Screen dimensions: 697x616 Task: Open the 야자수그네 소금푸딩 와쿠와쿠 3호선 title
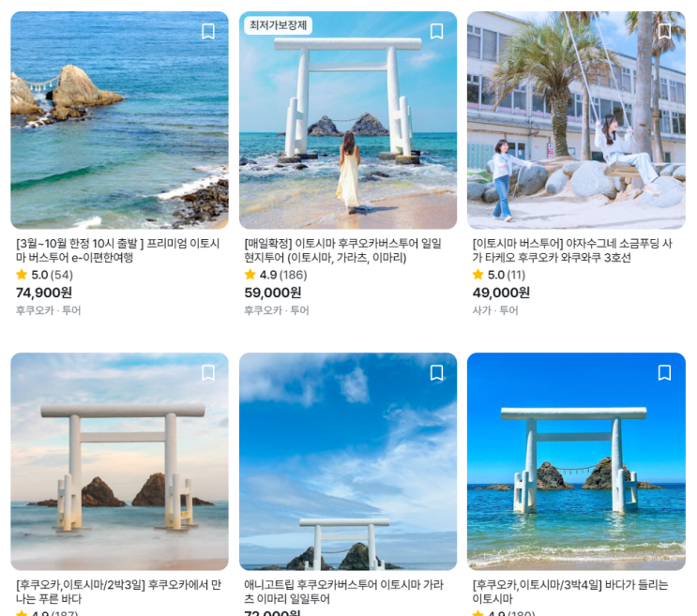572,250
